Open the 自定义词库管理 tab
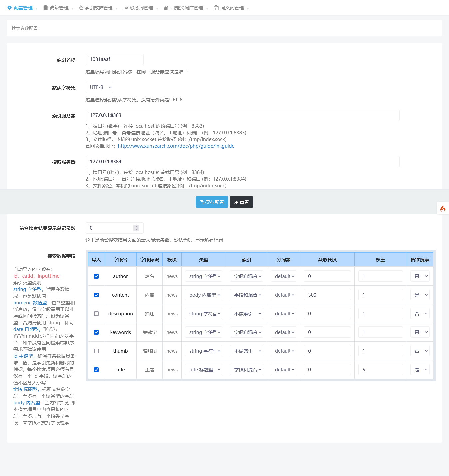449x476 pixels. click(183, 8)
